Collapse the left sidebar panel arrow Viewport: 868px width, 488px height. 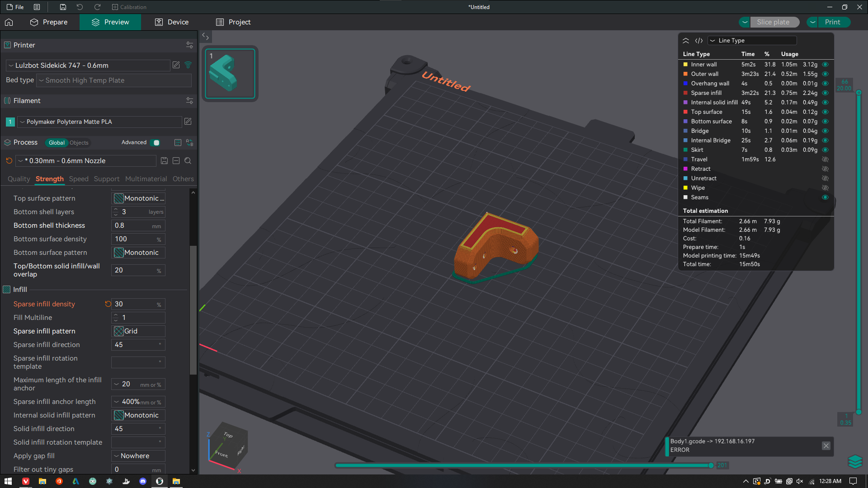click(x=205, y=36)
